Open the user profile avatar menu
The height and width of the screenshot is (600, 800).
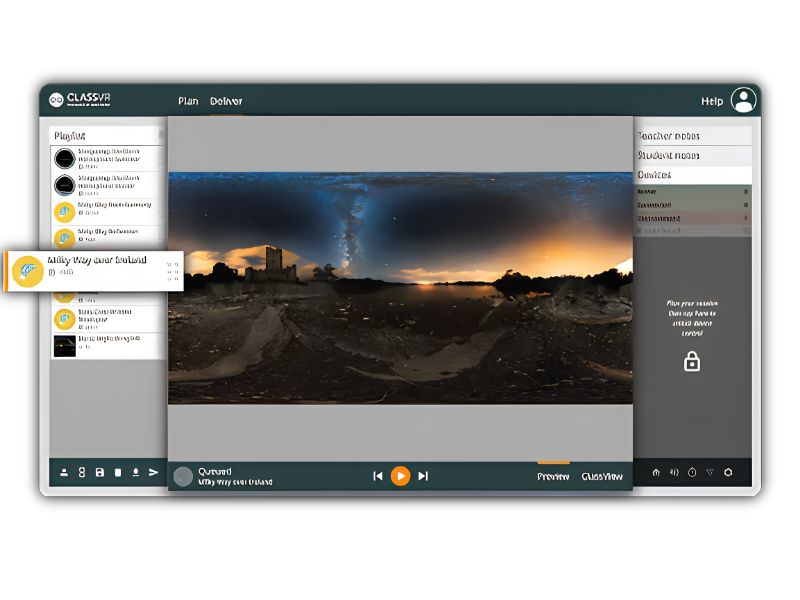pyautogui.click(x=743, y=100)
